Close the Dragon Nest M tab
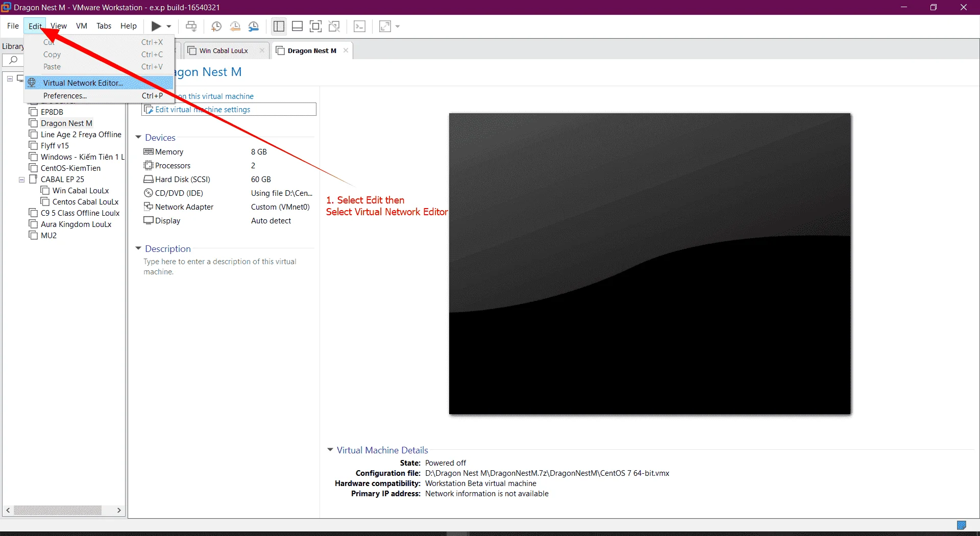The image size is (980, 536). tap(346, 50)
